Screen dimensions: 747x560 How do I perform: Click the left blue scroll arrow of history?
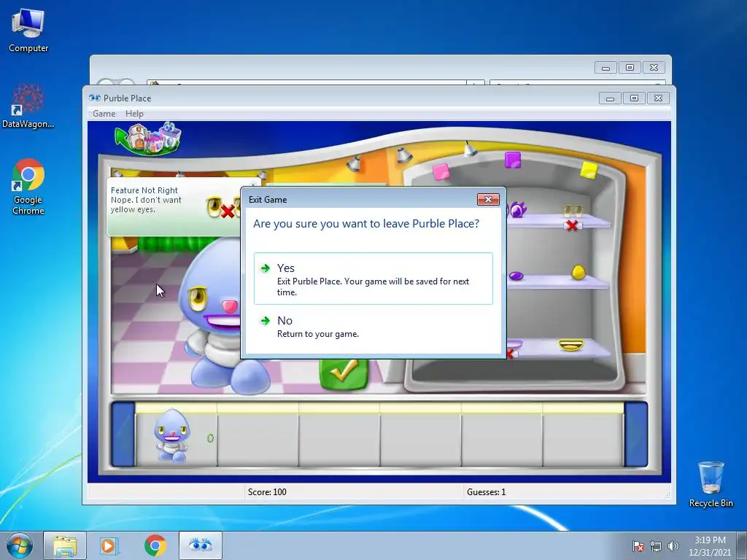pos(123,435)
